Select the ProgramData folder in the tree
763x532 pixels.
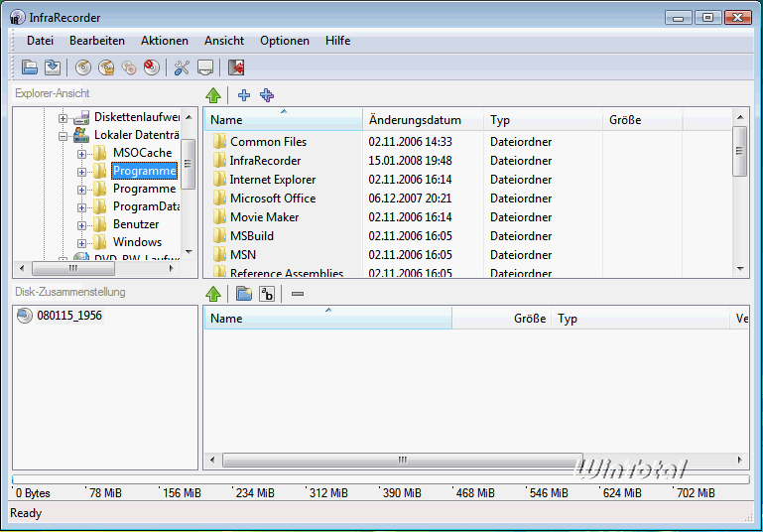146,206
